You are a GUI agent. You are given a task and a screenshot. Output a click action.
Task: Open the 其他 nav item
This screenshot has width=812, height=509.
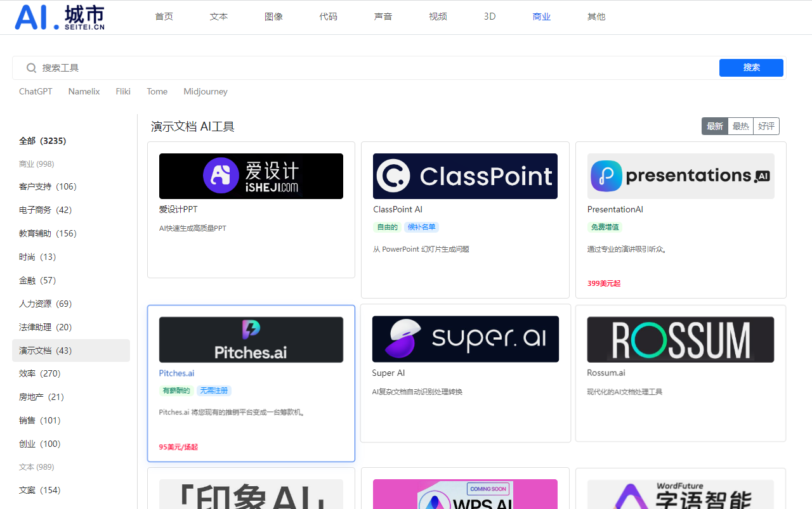[x=596, y=16]
